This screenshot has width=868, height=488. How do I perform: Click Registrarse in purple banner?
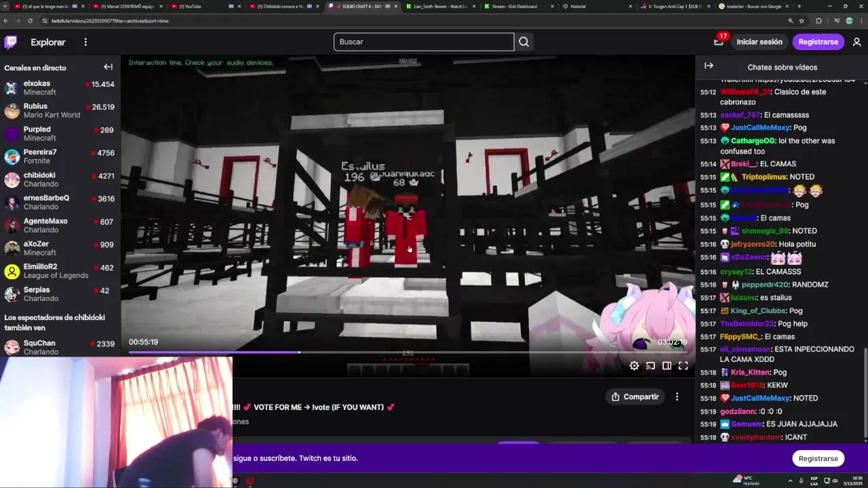[x=818, y=458]
